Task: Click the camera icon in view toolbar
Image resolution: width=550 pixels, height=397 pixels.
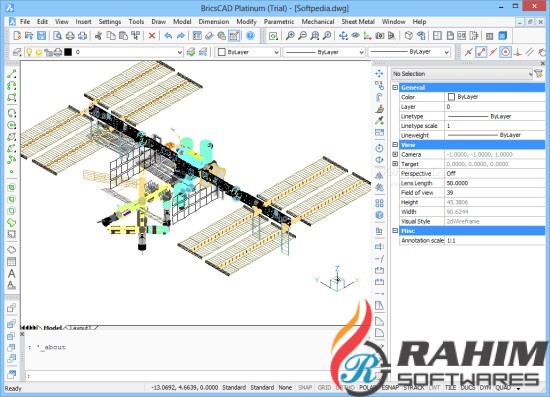Action: pyautogui.click(x=380, y=35)
